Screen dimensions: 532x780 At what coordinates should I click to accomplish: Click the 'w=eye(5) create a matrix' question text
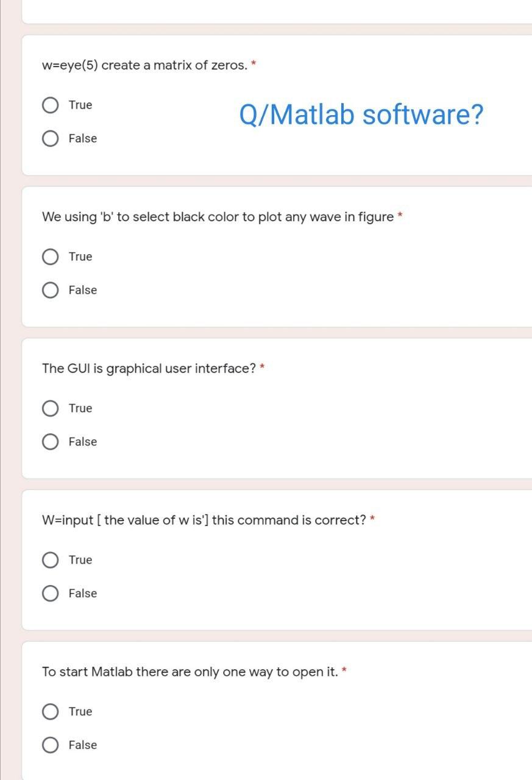(x=145, y=65)
